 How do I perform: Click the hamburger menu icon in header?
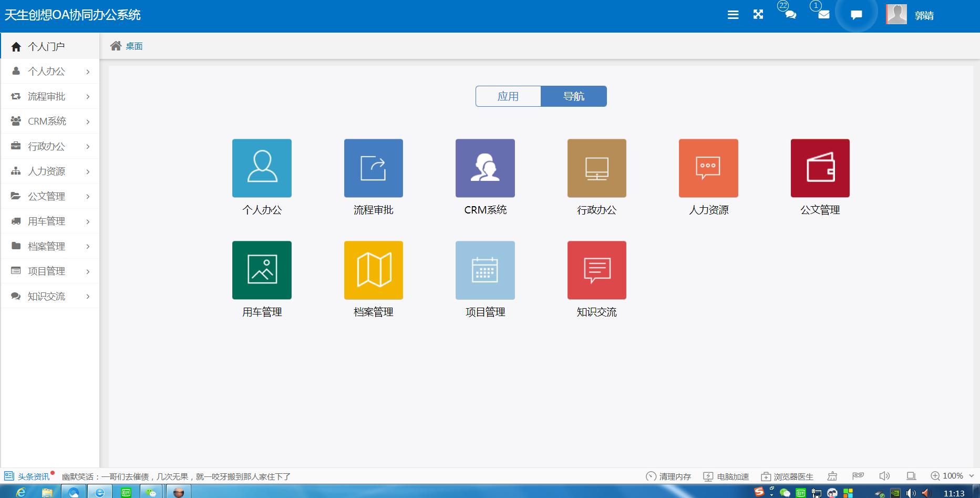(733, 14)
